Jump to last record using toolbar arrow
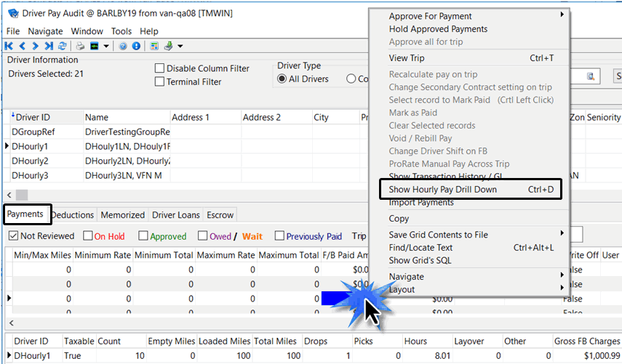This screenshot has height=364, width=622. pos(47,46)
